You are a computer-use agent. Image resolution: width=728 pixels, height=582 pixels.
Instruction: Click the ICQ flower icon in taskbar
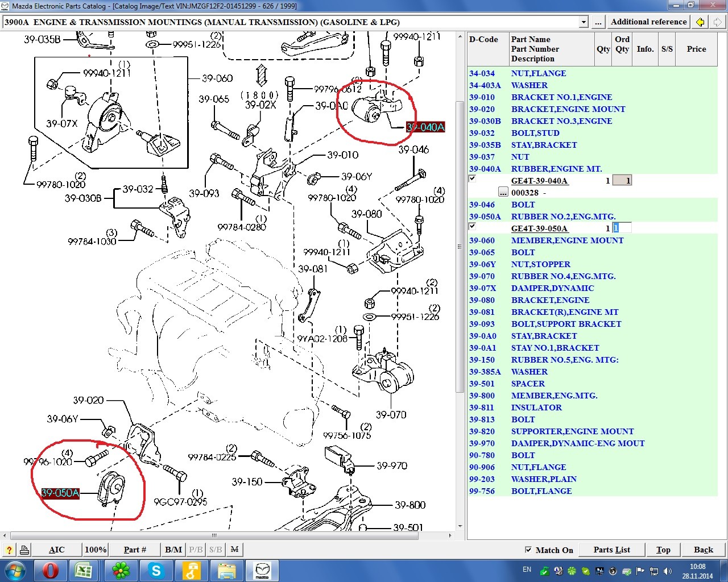coord(120,570)
